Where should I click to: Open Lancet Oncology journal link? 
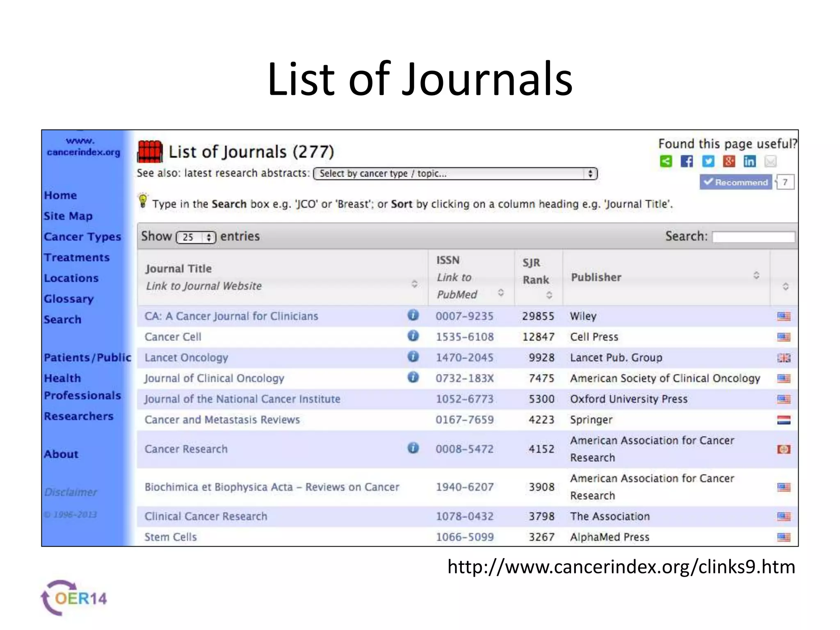pos(186,358)
